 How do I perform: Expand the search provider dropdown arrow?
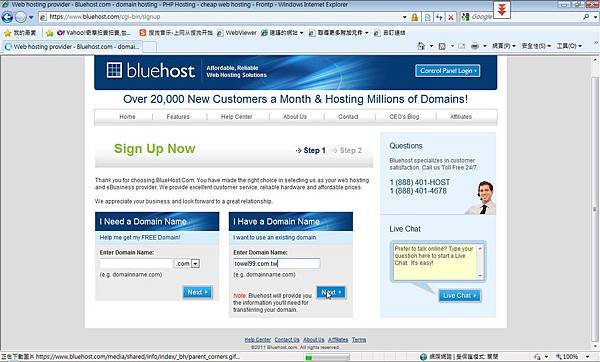click(x=595, y=17)
